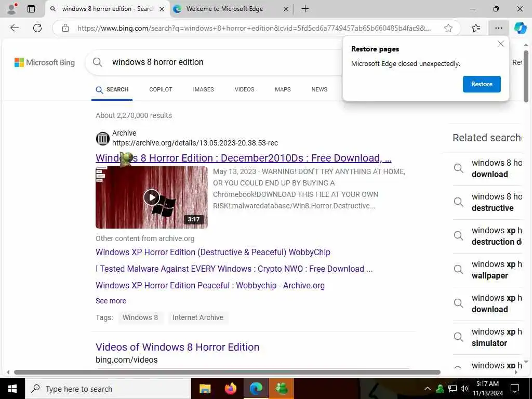The width and height of the screenshot is (532, 399).
Task: Click the Internet Archive tag
Action: coord(198,317)
